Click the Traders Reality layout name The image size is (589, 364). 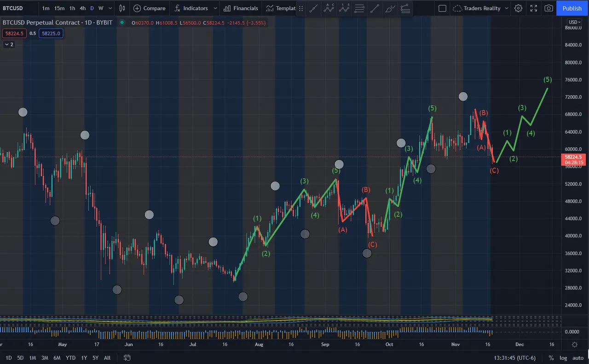point(482,8)
